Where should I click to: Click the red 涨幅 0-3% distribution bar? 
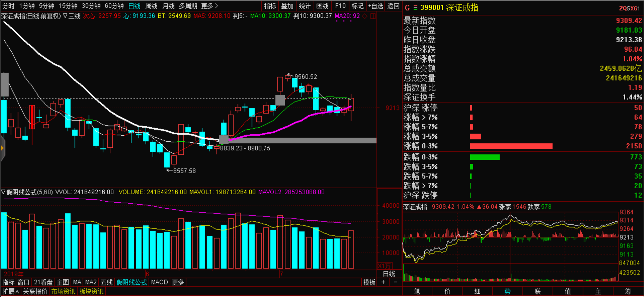pyautogui.click(x=511, y=146)
